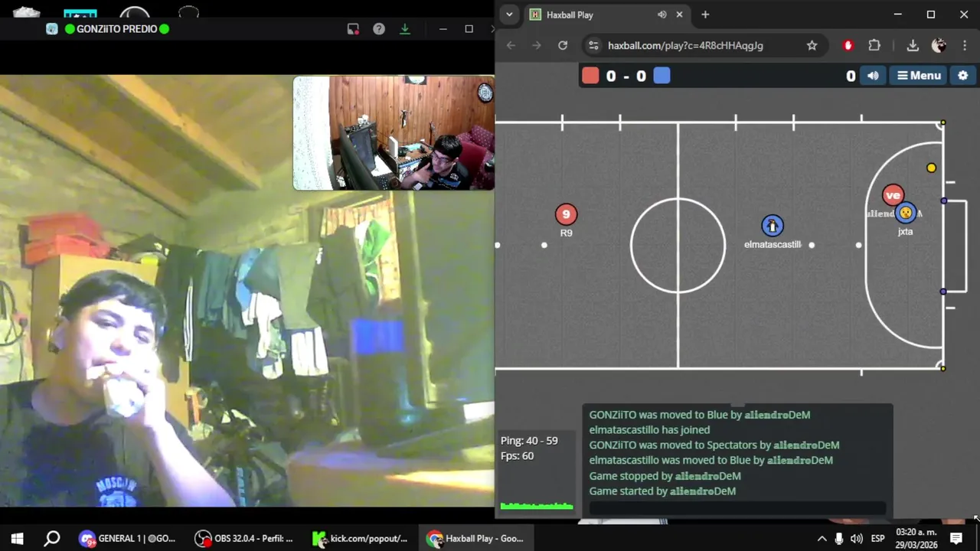Click the green download arrow icon
Viewport: 980px width, 551px height.
405,29
